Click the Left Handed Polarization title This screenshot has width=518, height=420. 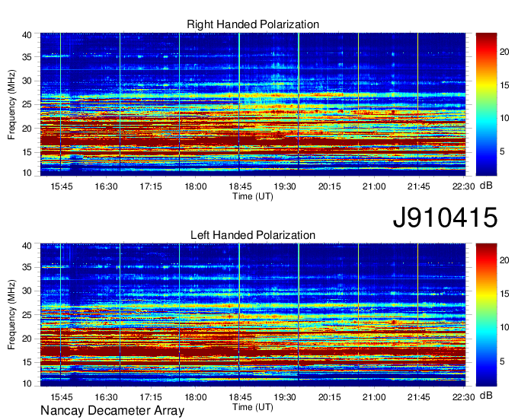(x=253, y=235)
